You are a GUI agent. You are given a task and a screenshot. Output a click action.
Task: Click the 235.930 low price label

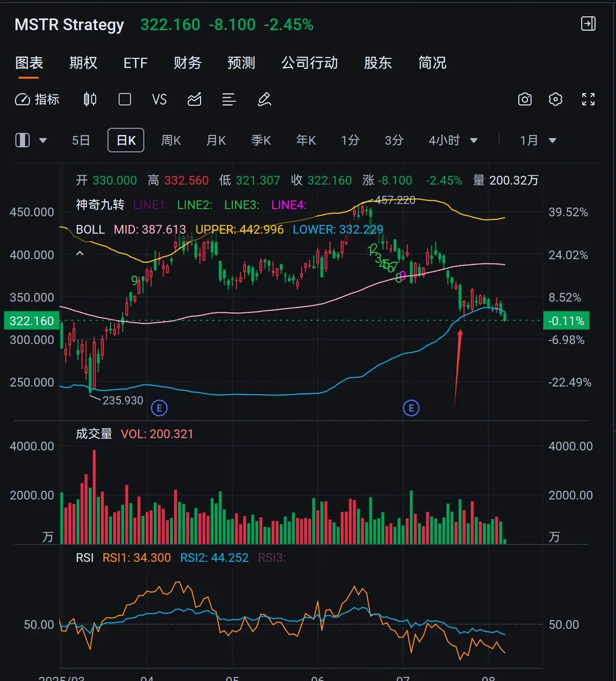coord(123,401)
